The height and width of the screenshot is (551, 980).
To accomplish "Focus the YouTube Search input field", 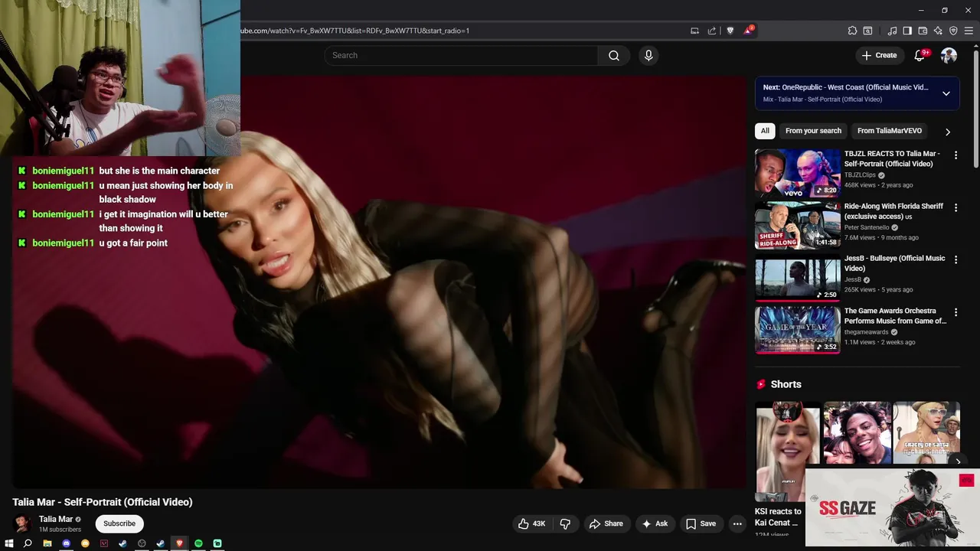I will tap(462, 55).
